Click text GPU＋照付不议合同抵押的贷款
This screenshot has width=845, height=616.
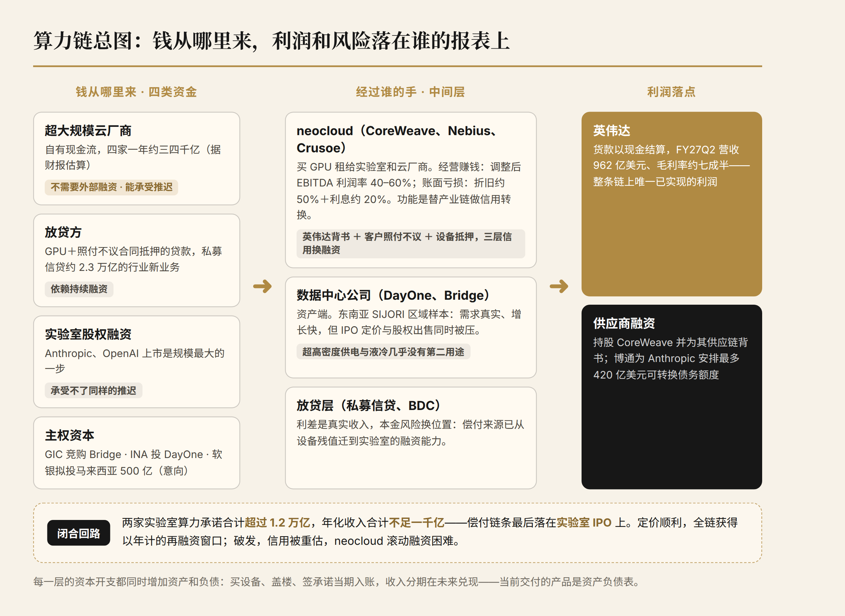coord(118,251)
